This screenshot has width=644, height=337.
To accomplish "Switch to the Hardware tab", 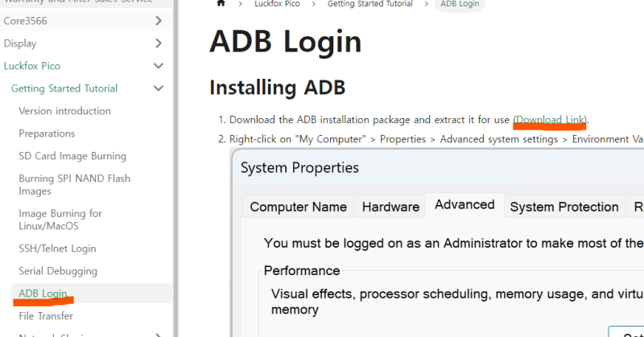I will pos(390,207).
